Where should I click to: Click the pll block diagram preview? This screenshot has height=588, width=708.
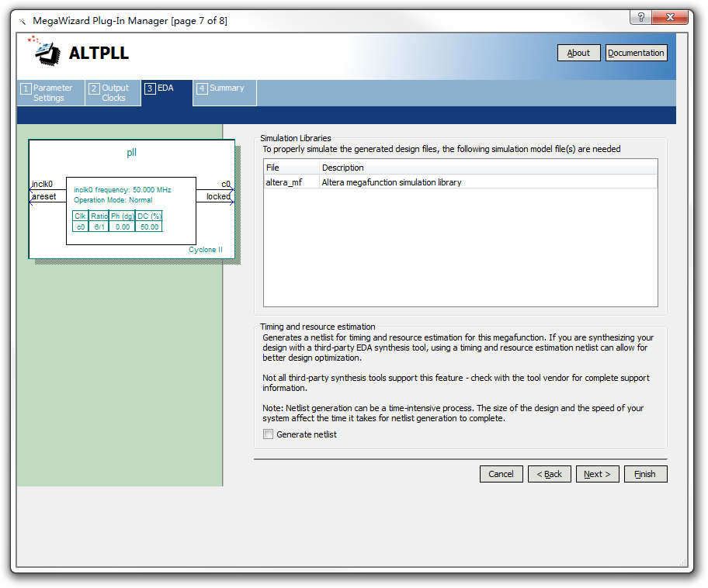pos(131,199)
